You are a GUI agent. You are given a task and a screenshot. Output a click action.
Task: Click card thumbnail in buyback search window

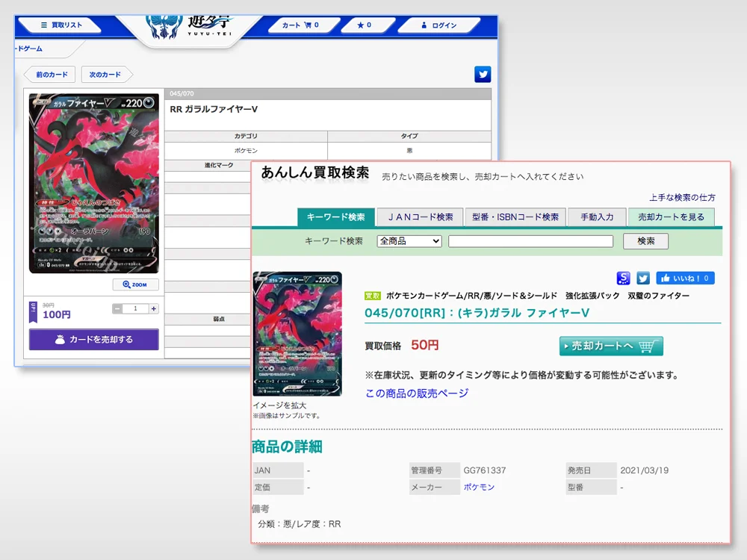tap(297, 334)
